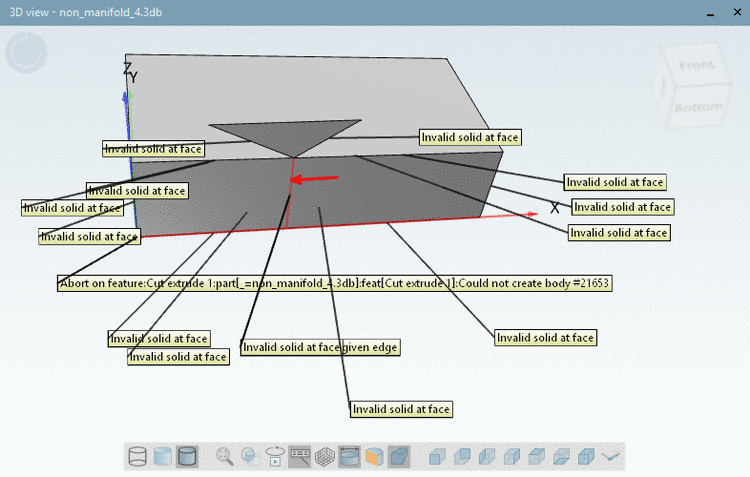Toggle the highlighted solid cube icon
750x477 pixels.
pos(399,456)
